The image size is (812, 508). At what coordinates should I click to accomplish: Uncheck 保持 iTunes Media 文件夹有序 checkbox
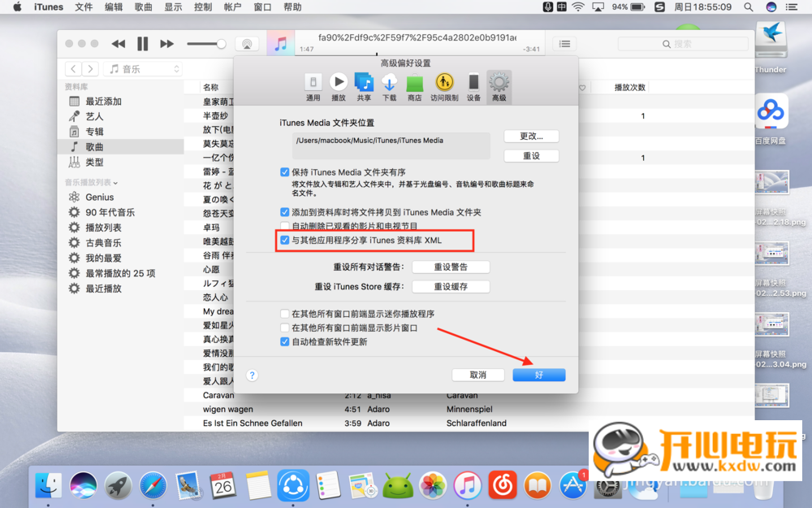pyautogui.click(x=284, y=172)
